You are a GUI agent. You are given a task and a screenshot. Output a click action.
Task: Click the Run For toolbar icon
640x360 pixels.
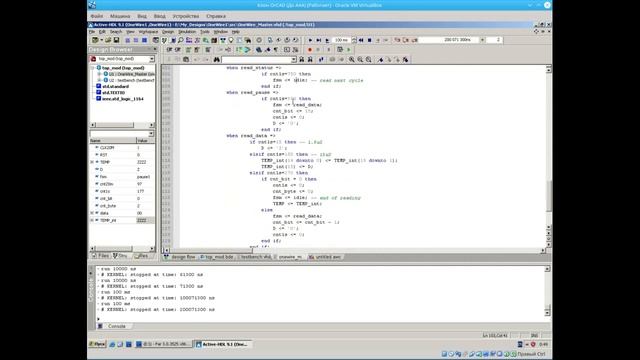[x=327, y=40]
